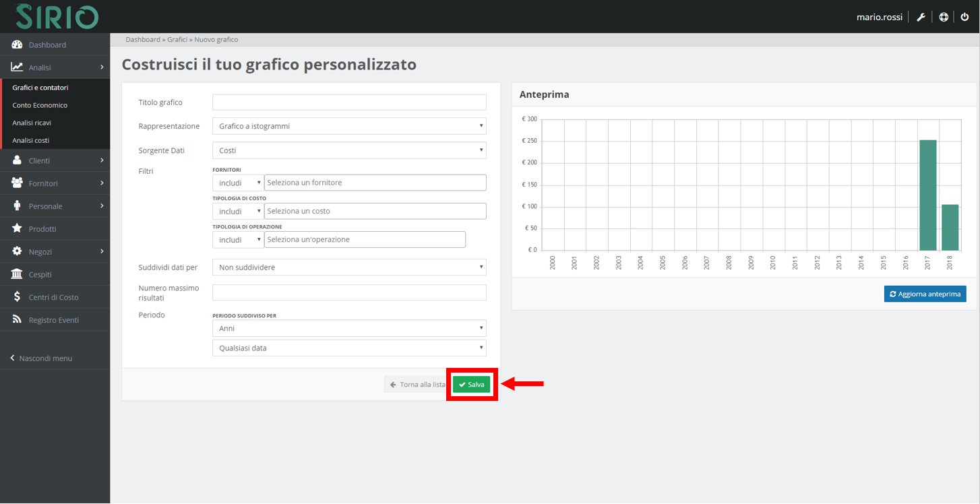Click the Grafici breadcrumb link
980x504 pixels.
click(177, 40)
